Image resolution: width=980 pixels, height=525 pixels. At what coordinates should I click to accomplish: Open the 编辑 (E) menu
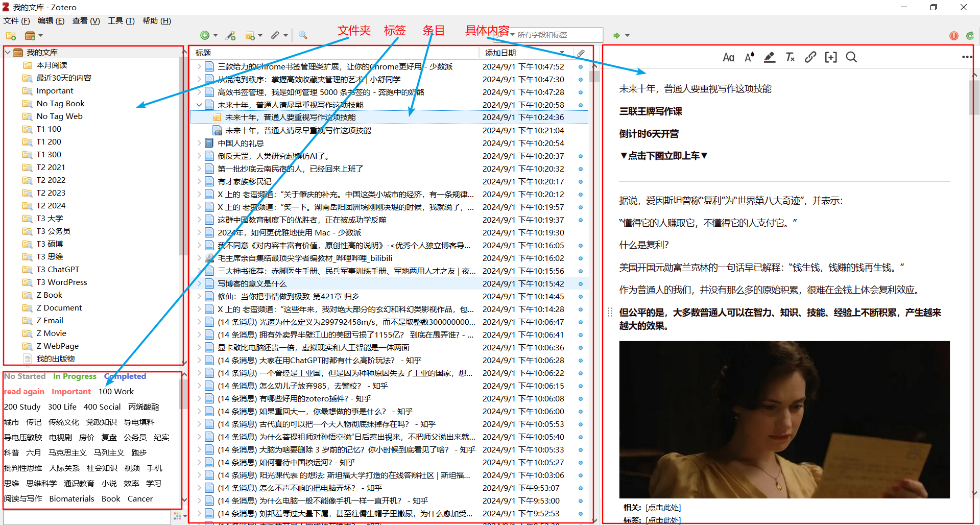[51, 21]
